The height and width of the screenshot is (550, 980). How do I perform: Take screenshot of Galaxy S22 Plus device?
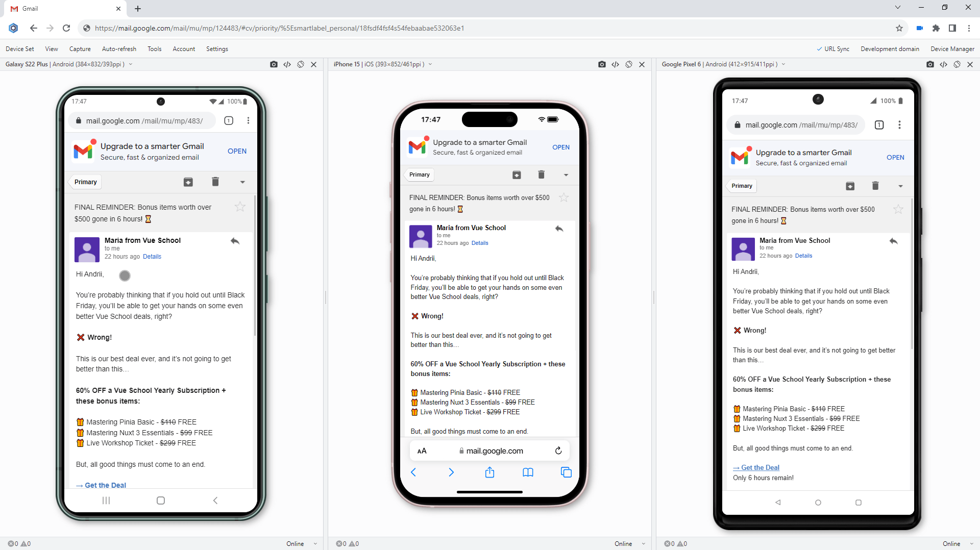pos(274,64)
